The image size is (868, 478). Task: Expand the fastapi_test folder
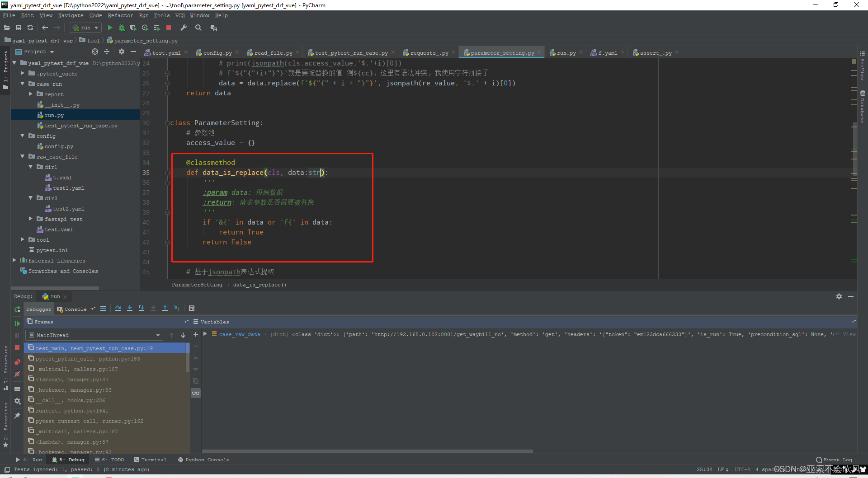(x=31, y=219)
